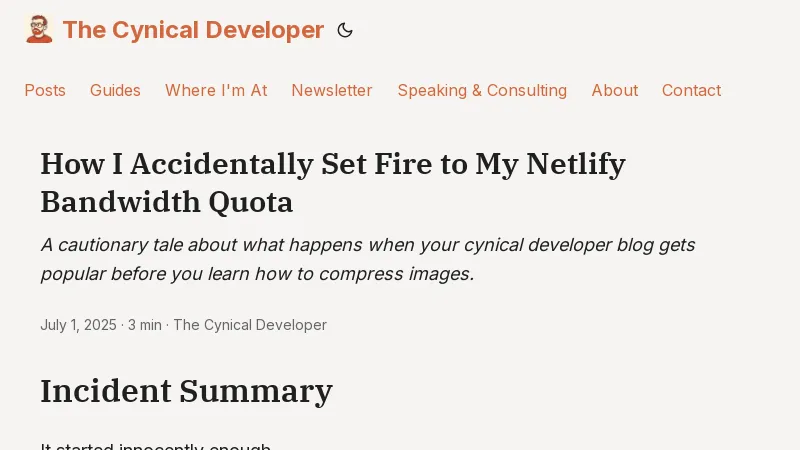Viewport: 800px width, 450px height.
Task: Open the Speaking & Consulting page
Action: [482, 90]
